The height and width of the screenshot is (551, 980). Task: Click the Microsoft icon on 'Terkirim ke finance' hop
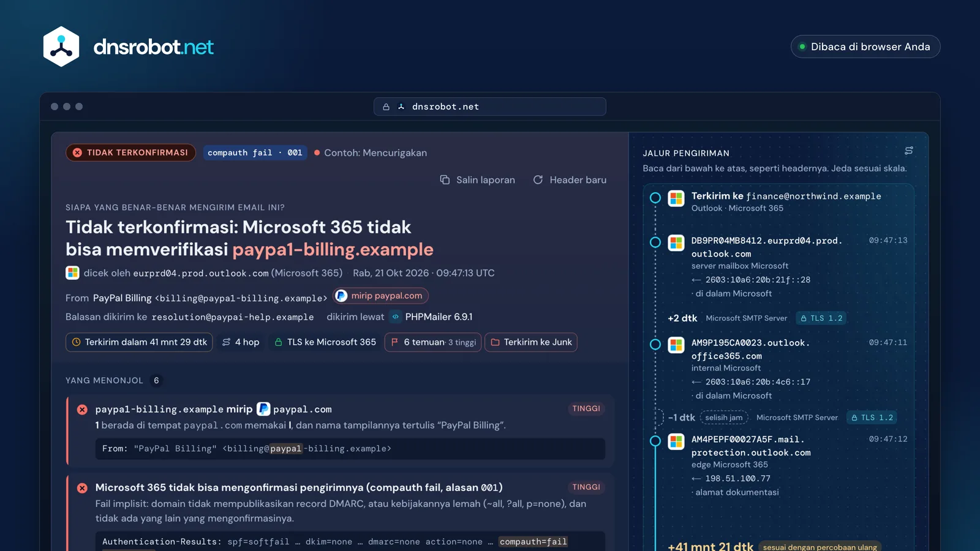coord(676,198)
